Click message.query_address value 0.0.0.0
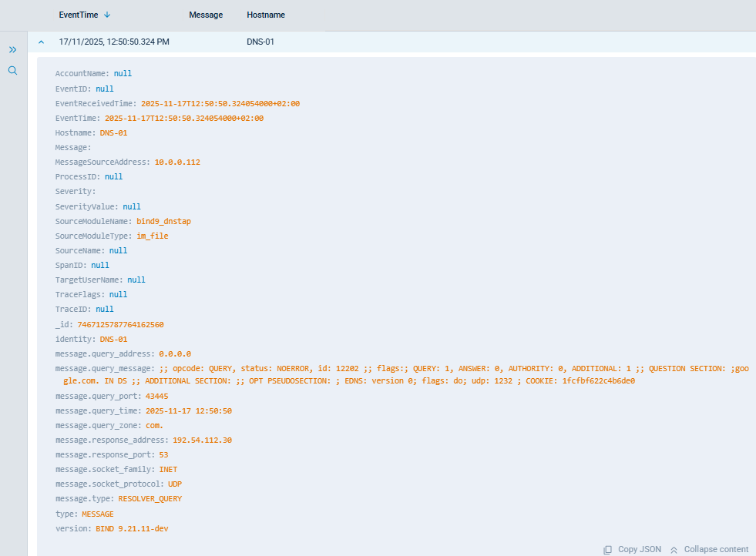The width and height of the screenshot is (756, 556). (175, 353)
